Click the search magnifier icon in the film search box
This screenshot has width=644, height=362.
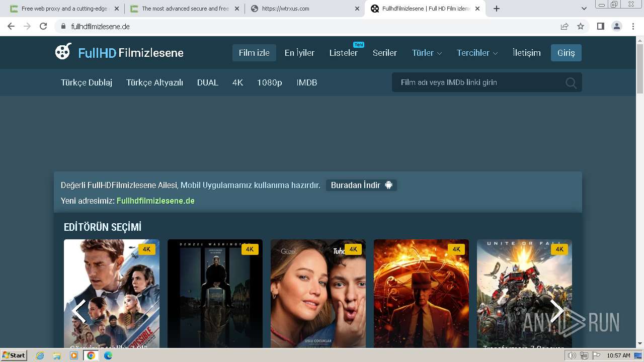pos(571,83)
